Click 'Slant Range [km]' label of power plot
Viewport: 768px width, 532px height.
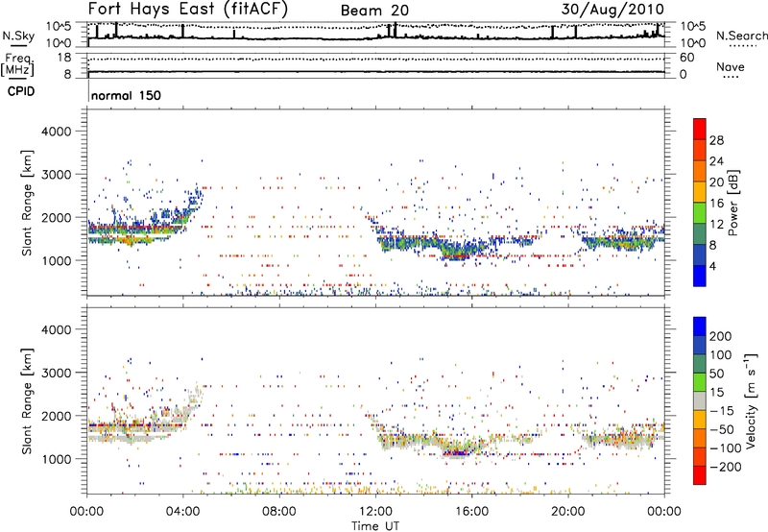point(28,203)
